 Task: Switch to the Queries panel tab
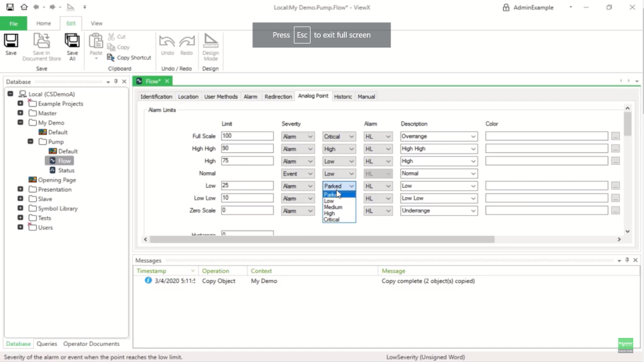tap(47, 343)
